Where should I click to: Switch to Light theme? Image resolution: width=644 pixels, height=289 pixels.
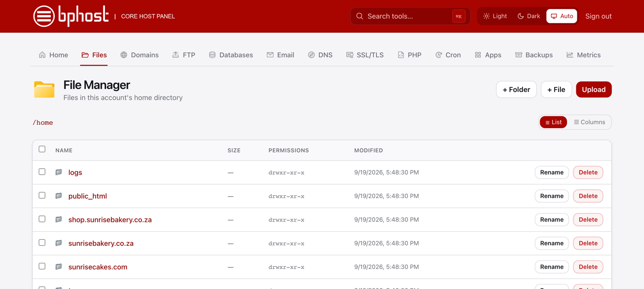point(495,16)
